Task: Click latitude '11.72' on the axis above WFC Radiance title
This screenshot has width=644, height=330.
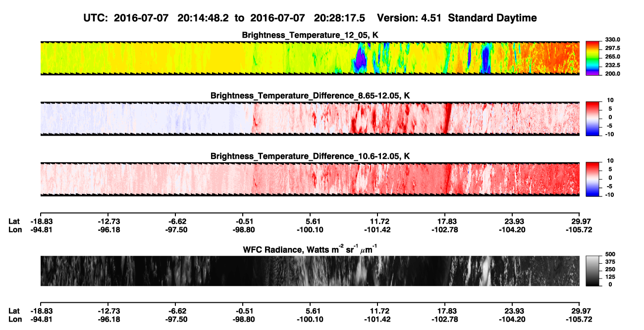Action: [377, 221]
